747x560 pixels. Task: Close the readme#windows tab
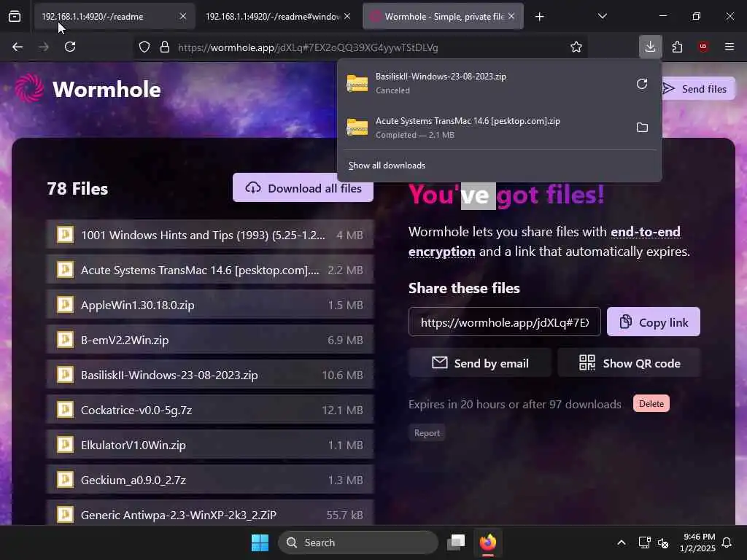(347, 17)
